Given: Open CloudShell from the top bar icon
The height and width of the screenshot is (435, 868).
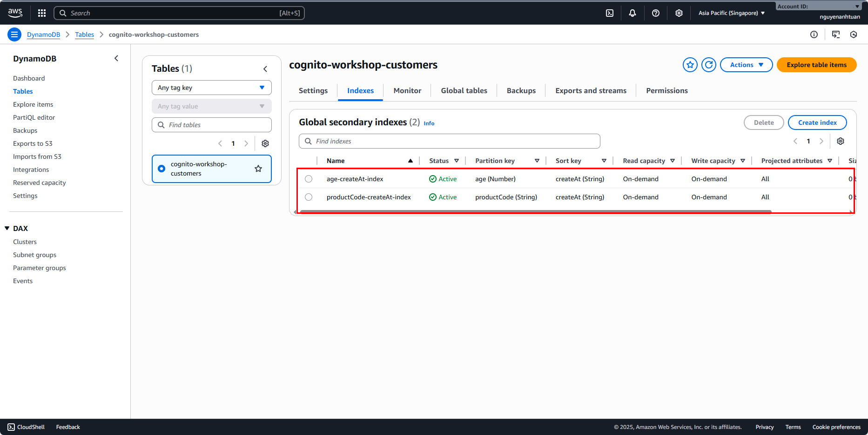Looking at the screenshot, I should coord(609,13).
